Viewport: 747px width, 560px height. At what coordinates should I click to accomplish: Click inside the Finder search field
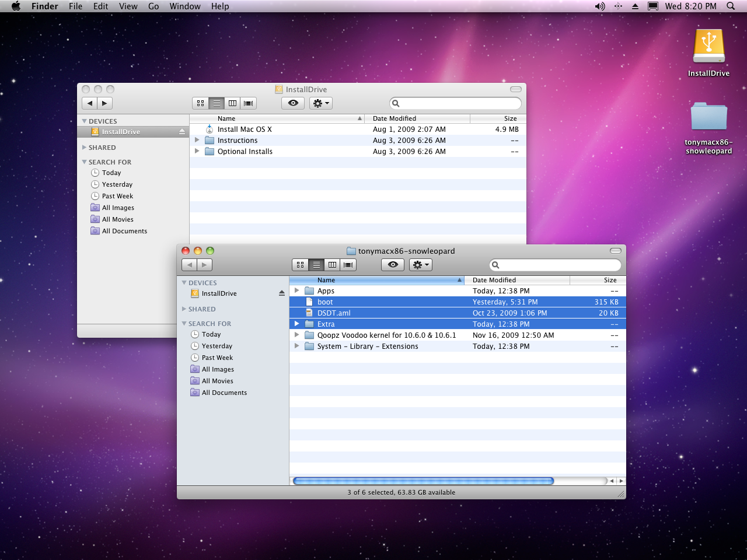(554, 264)
